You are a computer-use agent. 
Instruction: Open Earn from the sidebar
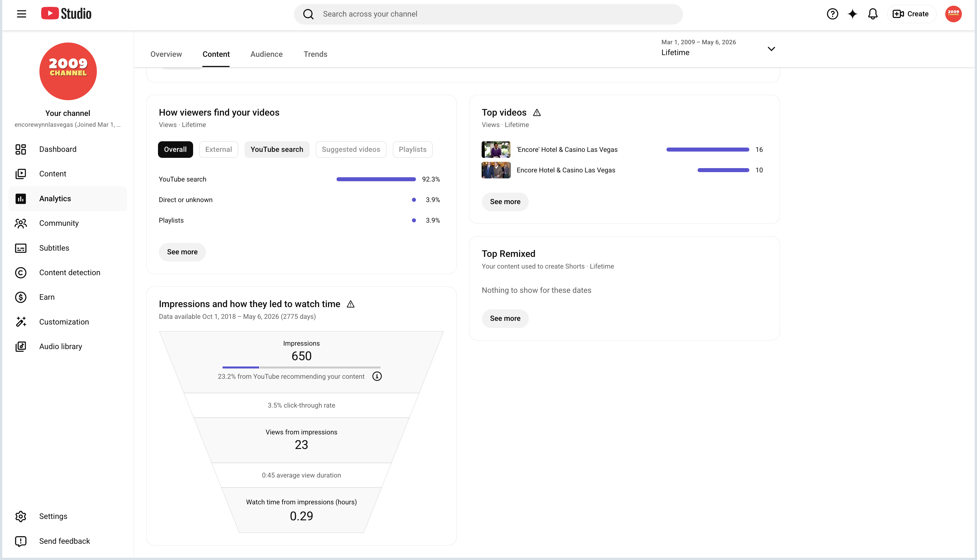point(68,297)
